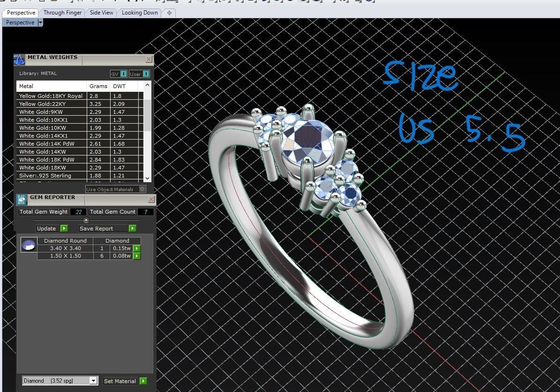
Task: Click the Metal column header
Action: [52, 86]
